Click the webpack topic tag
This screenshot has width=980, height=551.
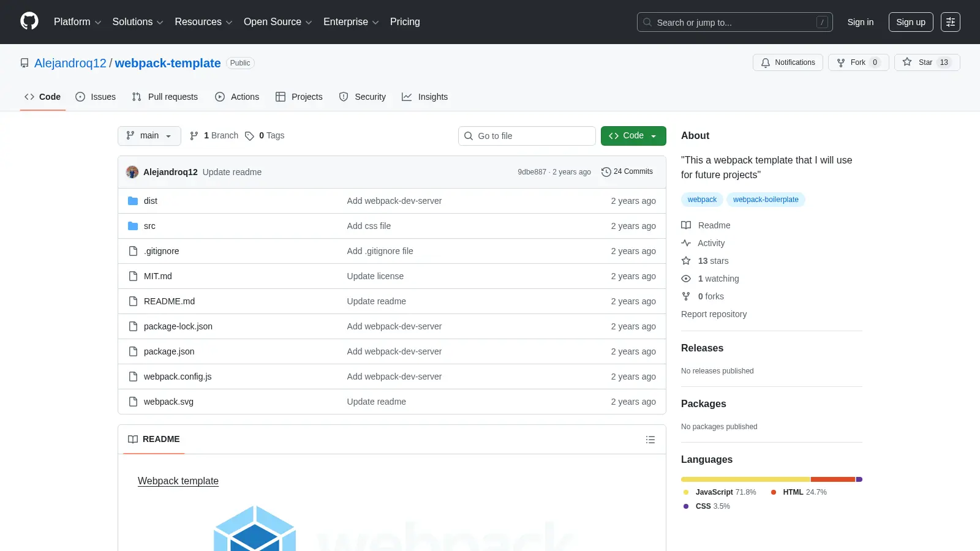click(702, 200)
